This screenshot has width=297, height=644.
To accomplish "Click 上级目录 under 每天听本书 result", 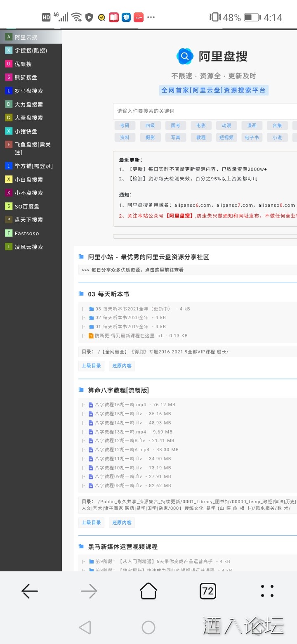I will coord(91,366).
